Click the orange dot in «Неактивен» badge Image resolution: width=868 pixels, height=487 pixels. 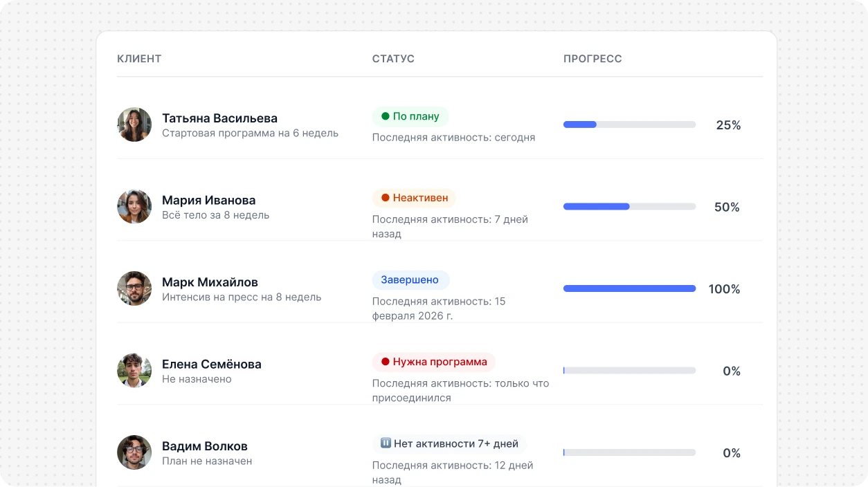[386, 198]
